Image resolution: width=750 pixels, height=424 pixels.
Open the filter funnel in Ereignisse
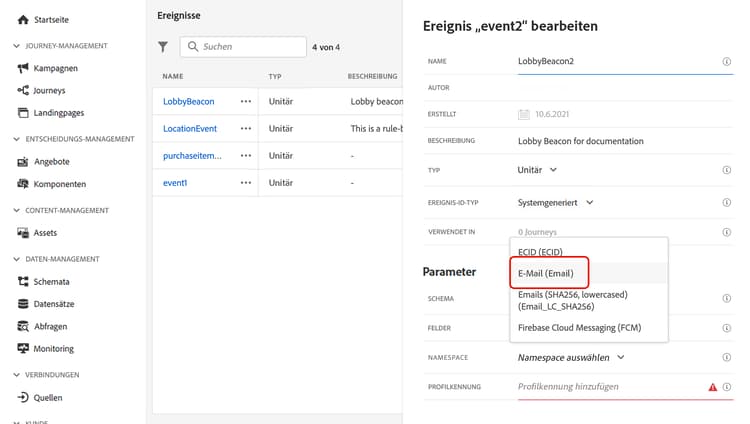coord(163,47)
